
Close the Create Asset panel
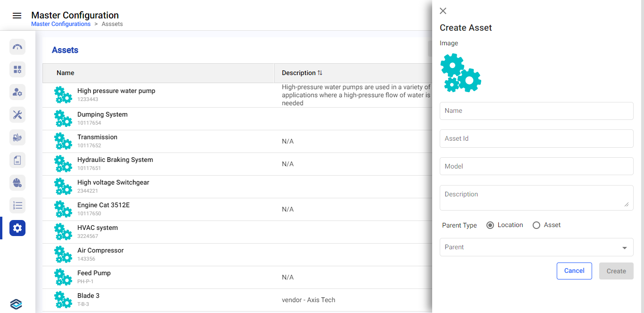pyautogui.click(x=443, y=11)
